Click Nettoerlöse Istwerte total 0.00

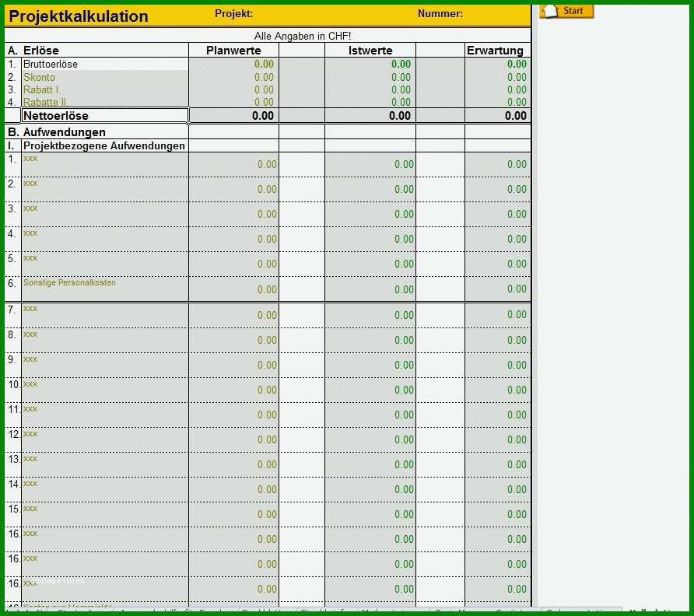coord(400,116)
